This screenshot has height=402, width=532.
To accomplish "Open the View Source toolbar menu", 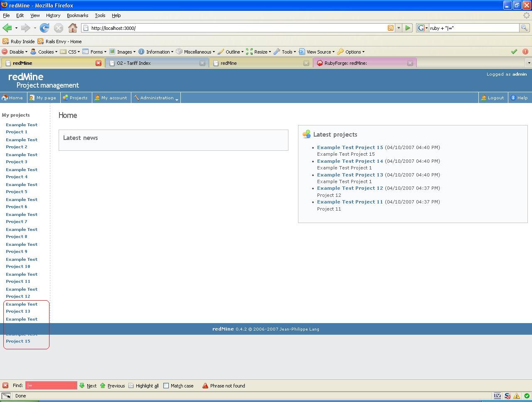I will [317, 52].
